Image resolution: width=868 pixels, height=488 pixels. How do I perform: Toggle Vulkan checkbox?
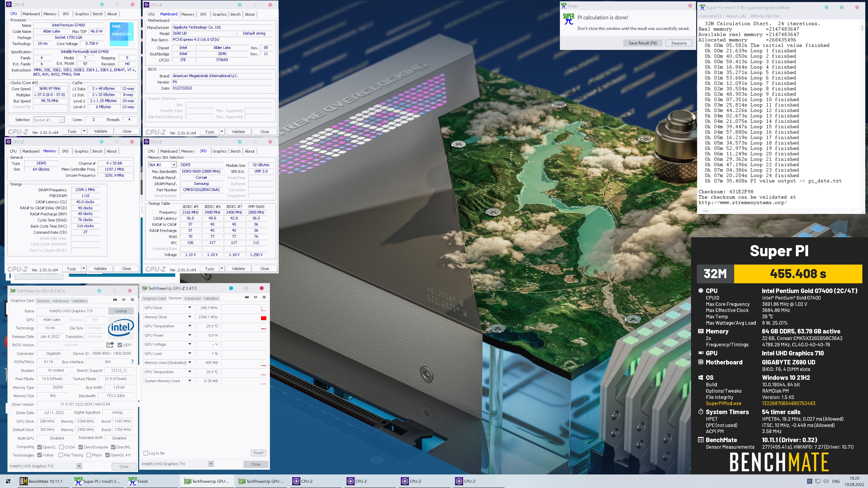pyautogui.click(x=40, y=455)
